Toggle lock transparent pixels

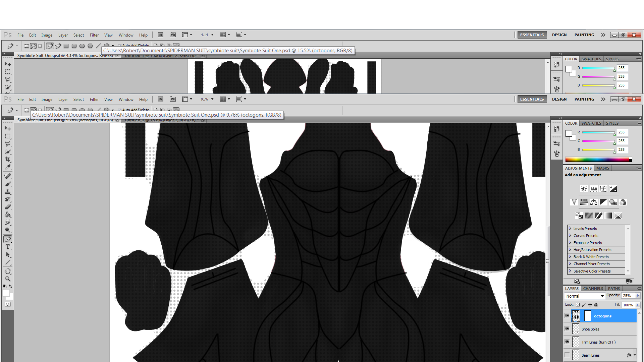578,305
